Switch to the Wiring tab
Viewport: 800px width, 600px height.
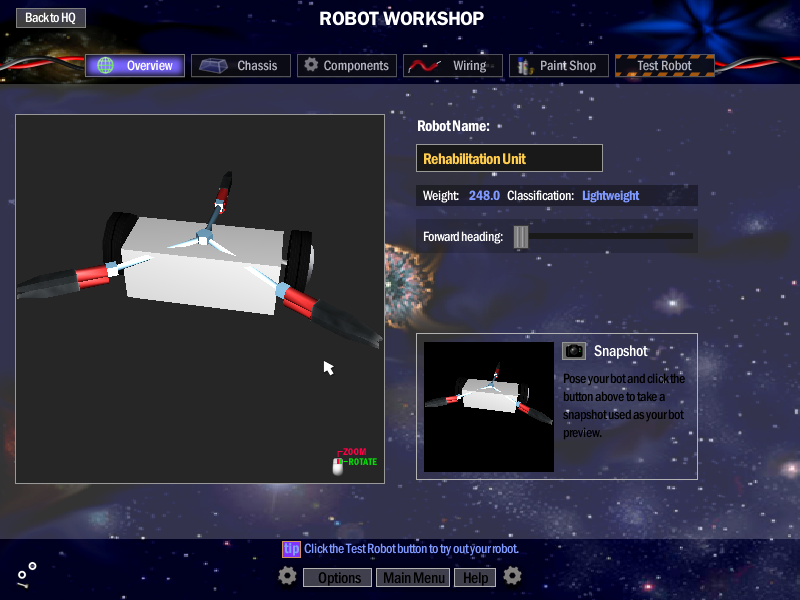(x=453, y=65)
